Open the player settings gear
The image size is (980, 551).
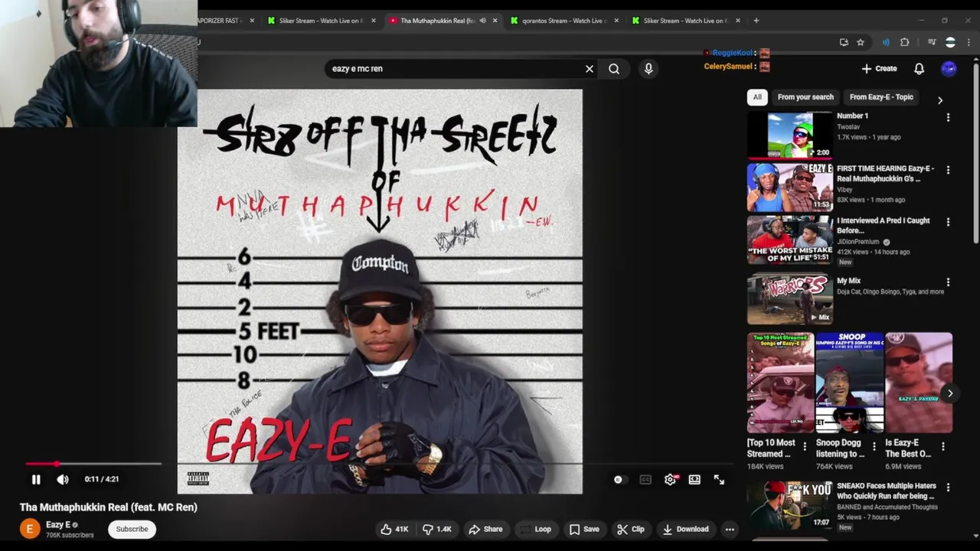coord(670,480)
